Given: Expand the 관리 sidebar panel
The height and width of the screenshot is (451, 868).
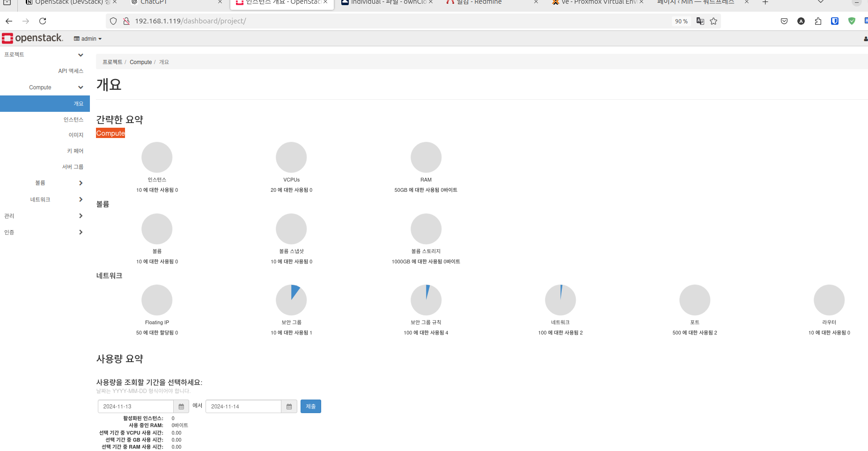Looking at the screenshot, I should pyautogui.click(x=80, y=216).
